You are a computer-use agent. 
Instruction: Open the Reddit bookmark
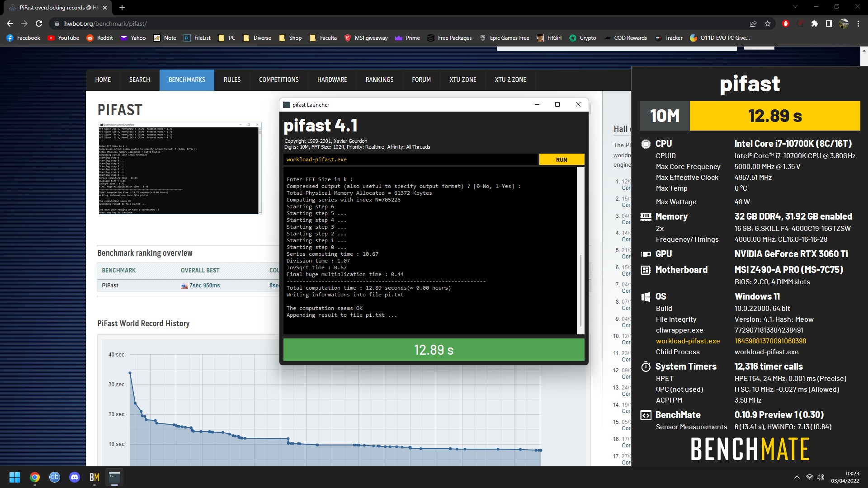pos(100,38)
